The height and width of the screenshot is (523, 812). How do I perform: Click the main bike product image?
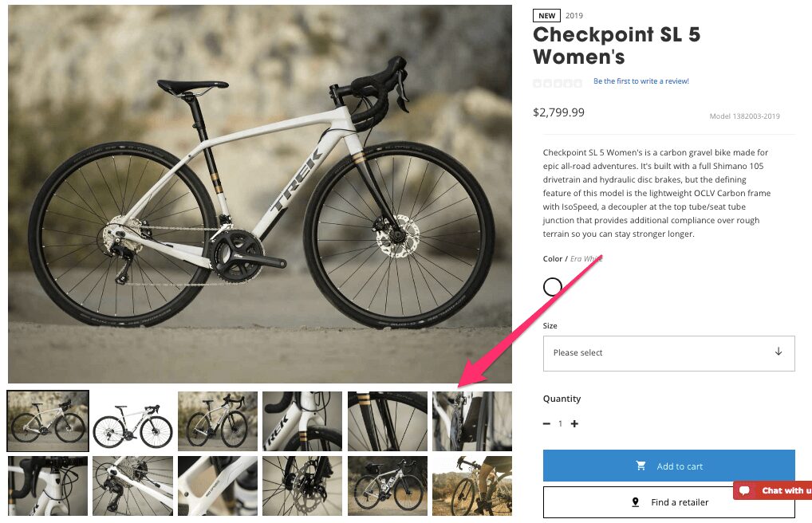click(260, 194)
